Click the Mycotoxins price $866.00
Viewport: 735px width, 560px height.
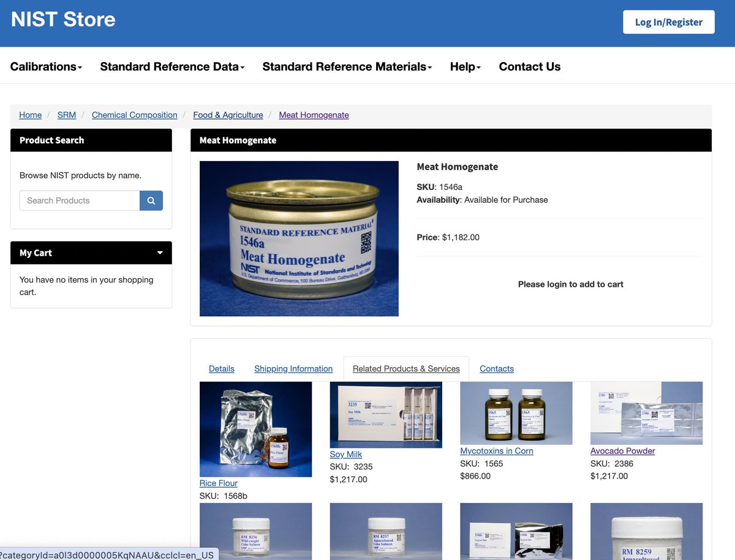coord(475,476)
